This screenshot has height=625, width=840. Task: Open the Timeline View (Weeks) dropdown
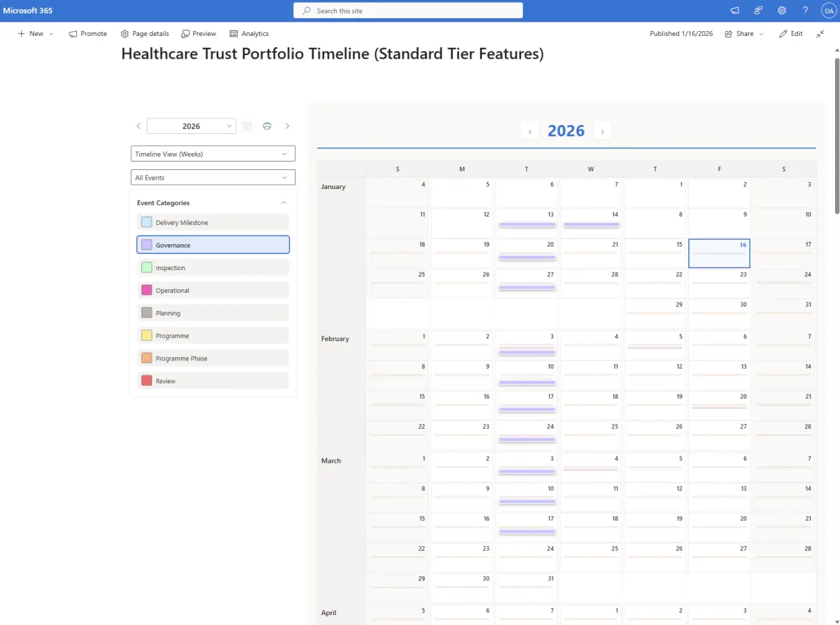point(212,153)
